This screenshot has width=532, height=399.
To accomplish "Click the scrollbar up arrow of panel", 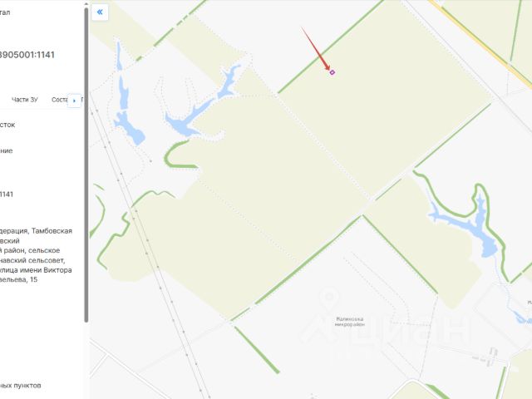I will coord(86,4).
